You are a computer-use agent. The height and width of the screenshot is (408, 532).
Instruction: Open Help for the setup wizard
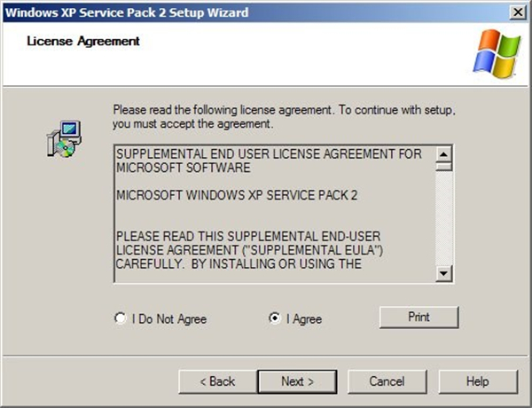tap(477, 381)
